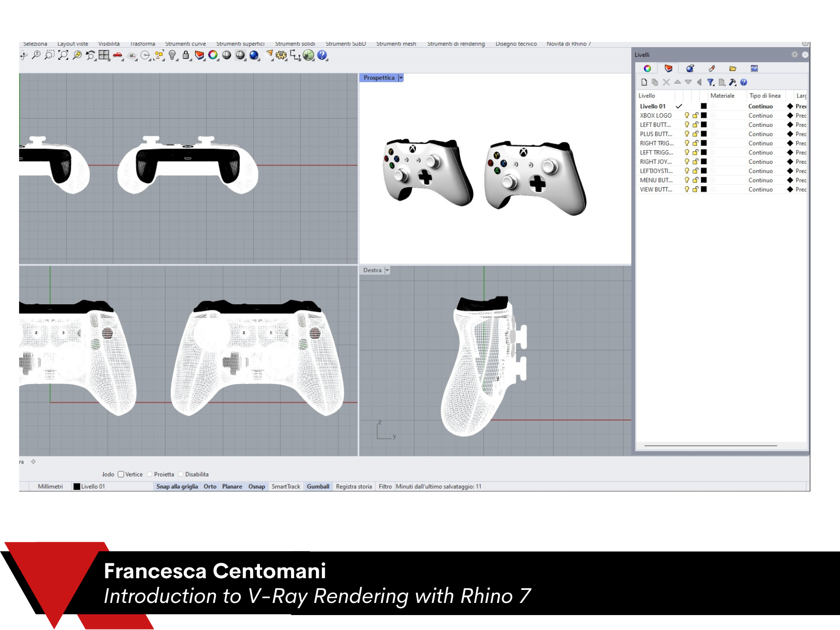Click the toolbar color wheel icon

(213, 55)
